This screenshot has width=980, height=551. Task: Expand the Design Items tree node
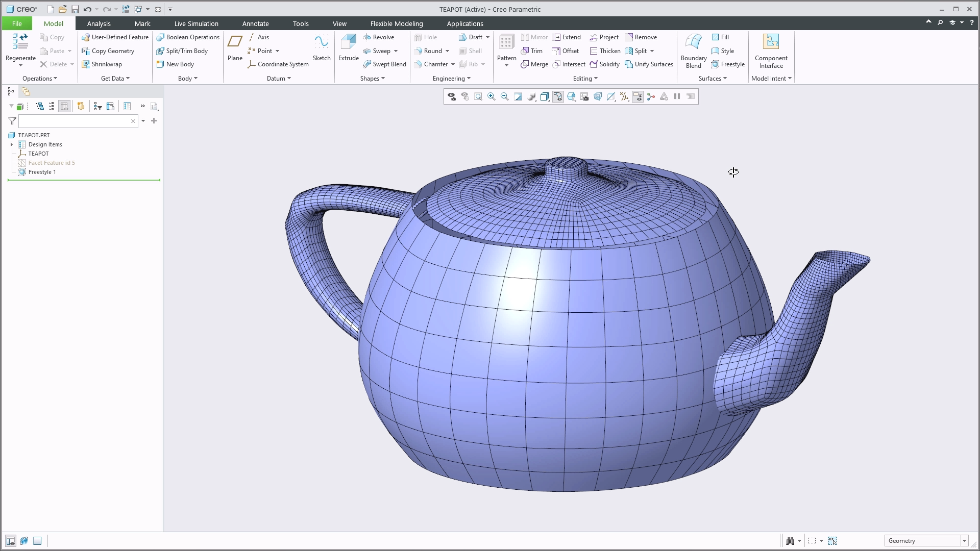click(12, 144)
